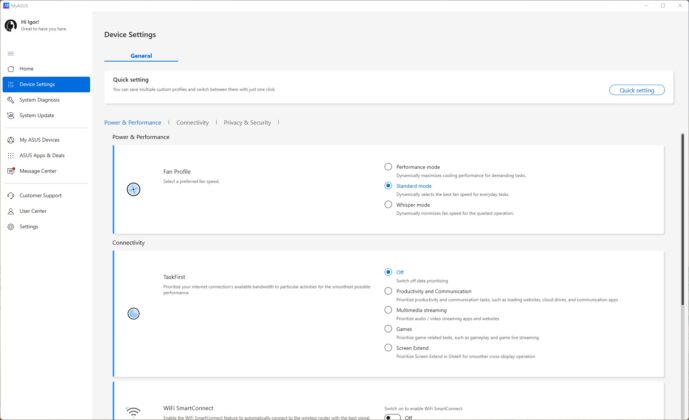This screenshot has height=420, width=689.
Task: Click the 'Device Settings' page heading
Action: tap(130, 35)
